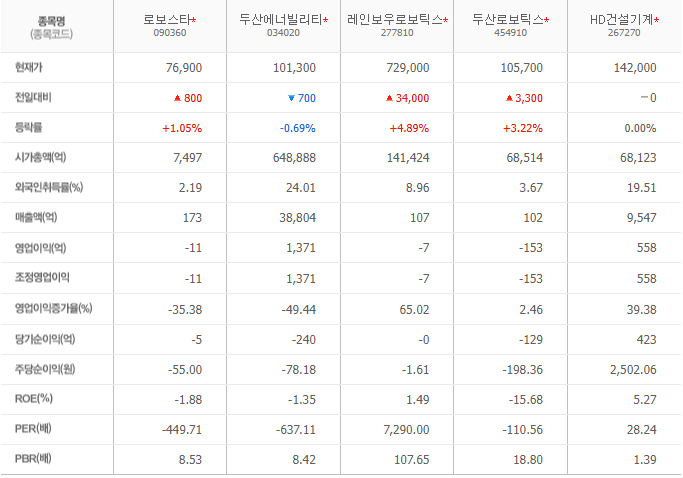The width and height of the screenshot is (683, 478).
Task: Click the 매출액(억) row label
Action: (36, 217)
